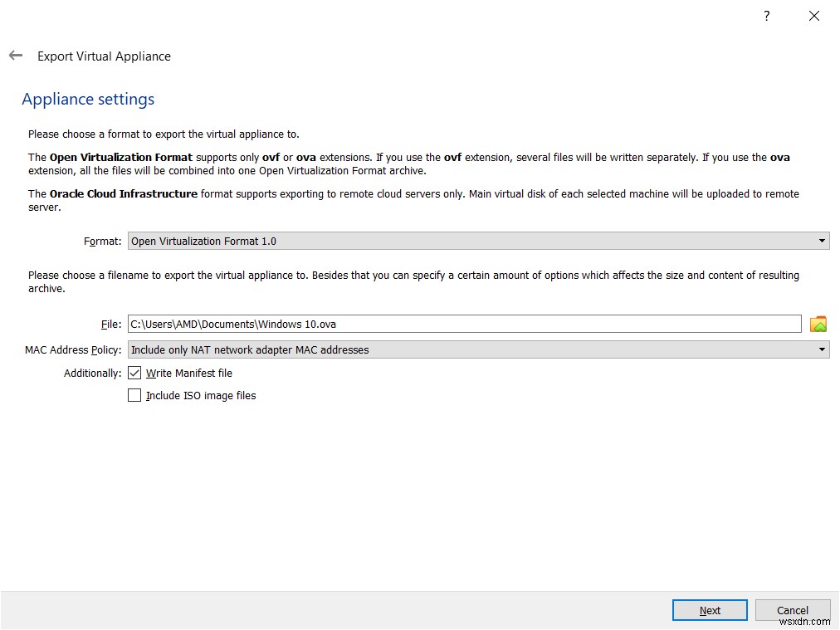The image size is (840, 630).
Task: Click the Next button
Action: pyautogui.click(x=709, y=609)
